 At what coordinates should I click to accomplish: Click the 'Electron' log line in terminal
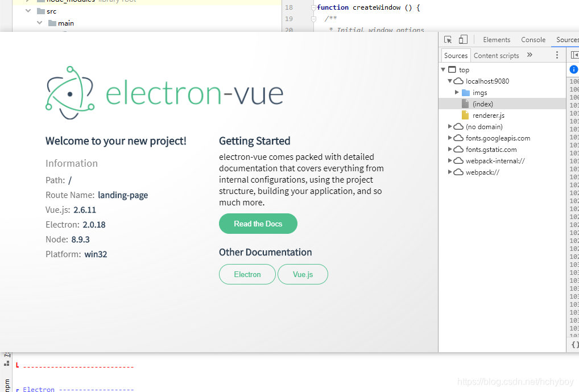[x=75, y=389]
